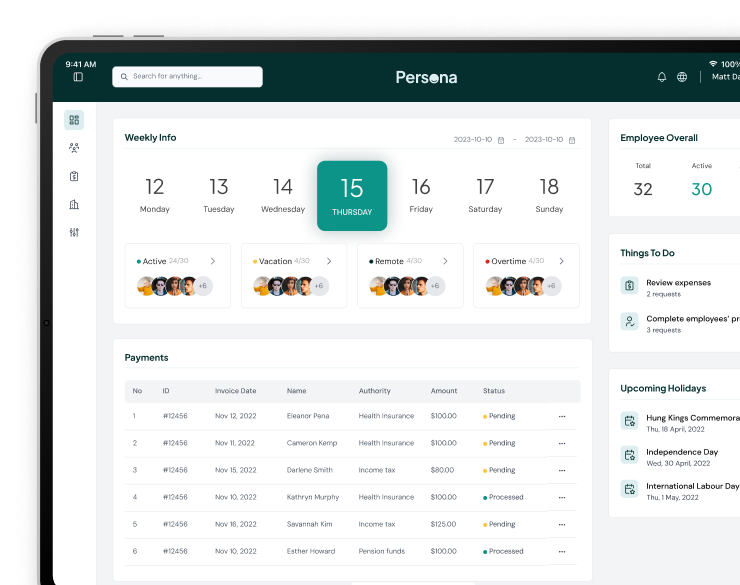Open the notifications bell

(x=662, y=77)
